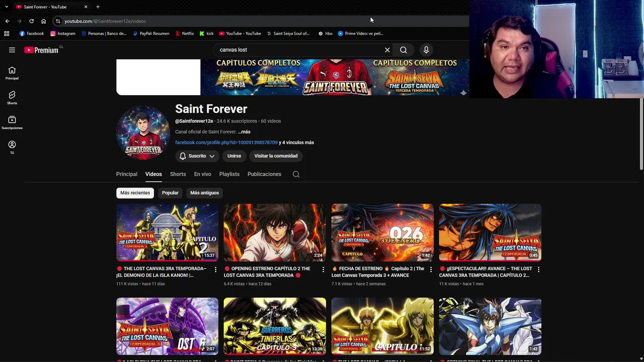Screen dimensions: 644x362
Task: Open Facebook bookmark
Action: tap(32, 33)
